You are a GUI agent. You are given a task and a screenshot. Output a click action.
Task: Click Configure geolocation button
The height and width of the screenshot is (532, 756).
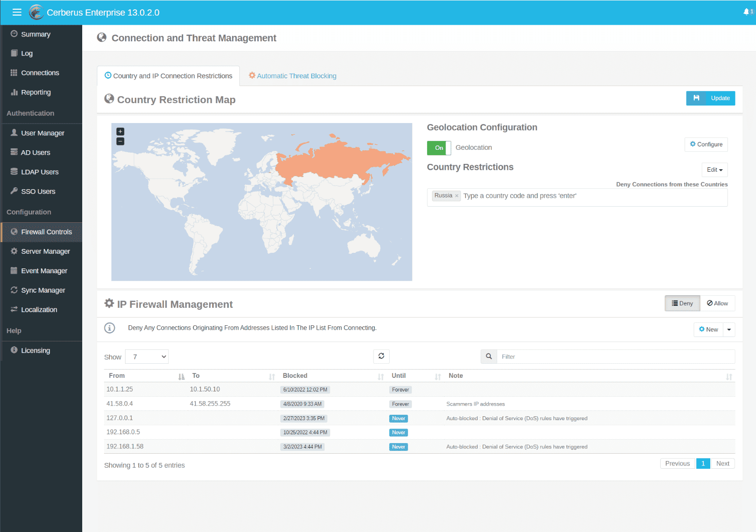point(706,144)
